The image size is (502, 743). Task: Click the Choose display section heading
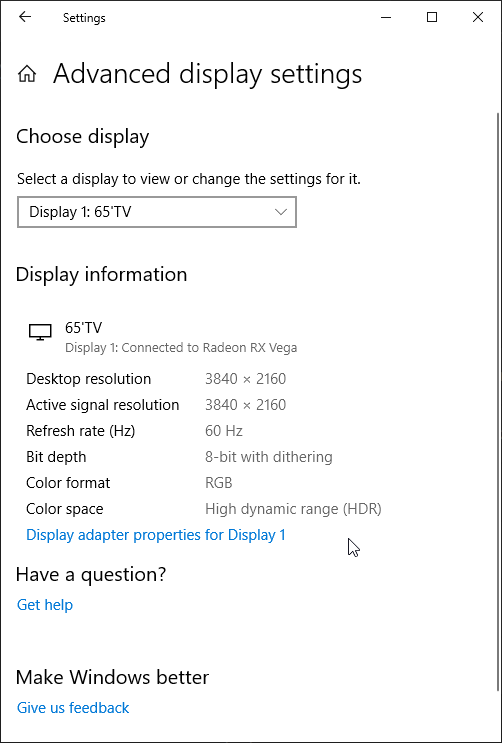pos(83,136)
